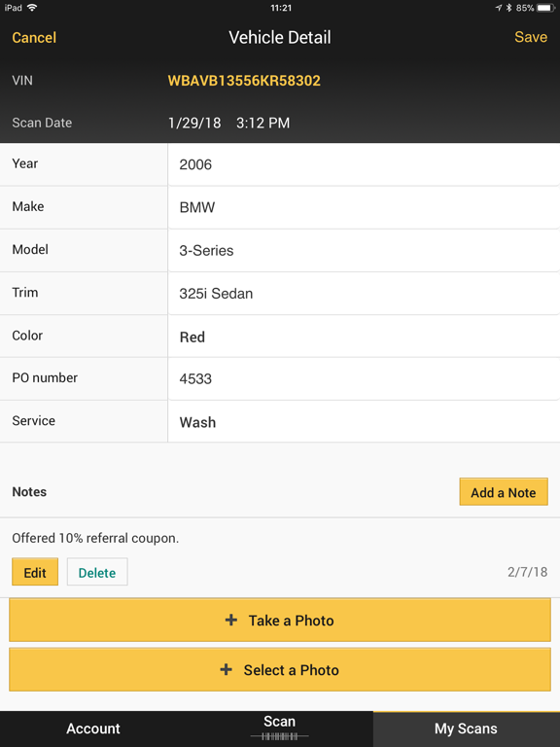Tap the 85% battery percentage
Image resolution: width=560 pixels, height=747 pixels.
coord(525,8)
